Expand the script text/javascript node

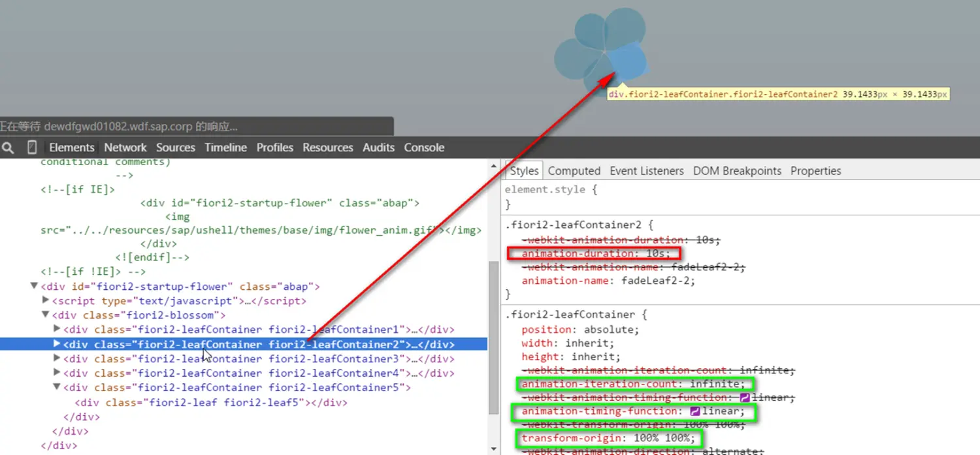[45, 301]
